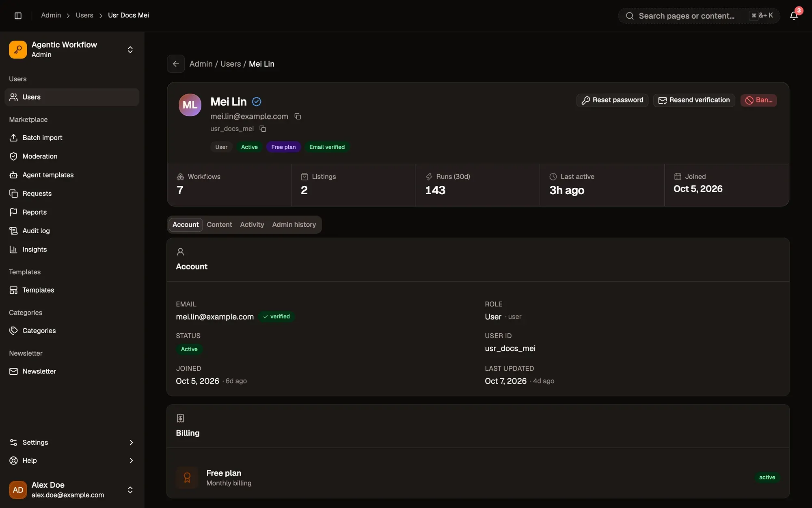
Task: Open the Insights page
Action: pyautogui.click(x=72, y=250)
